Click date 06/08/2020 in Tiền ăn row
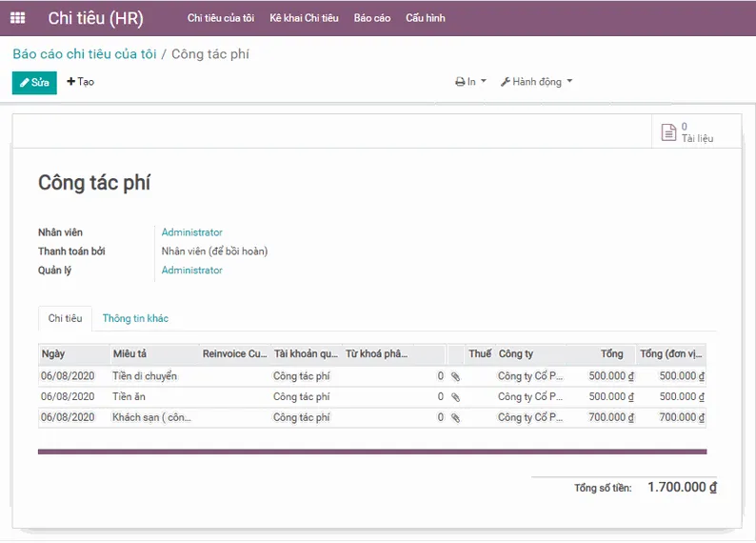This screenshot has height=543, width=756. [68, 397]
